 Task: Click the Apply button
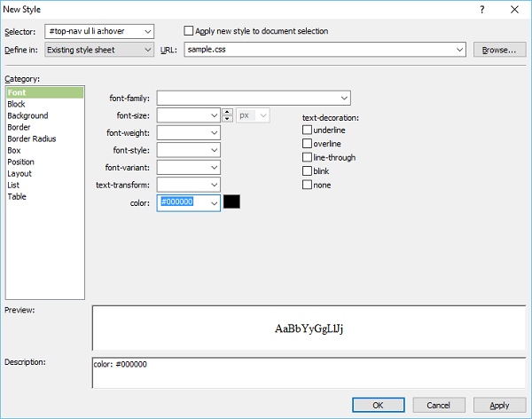(499, 405)
